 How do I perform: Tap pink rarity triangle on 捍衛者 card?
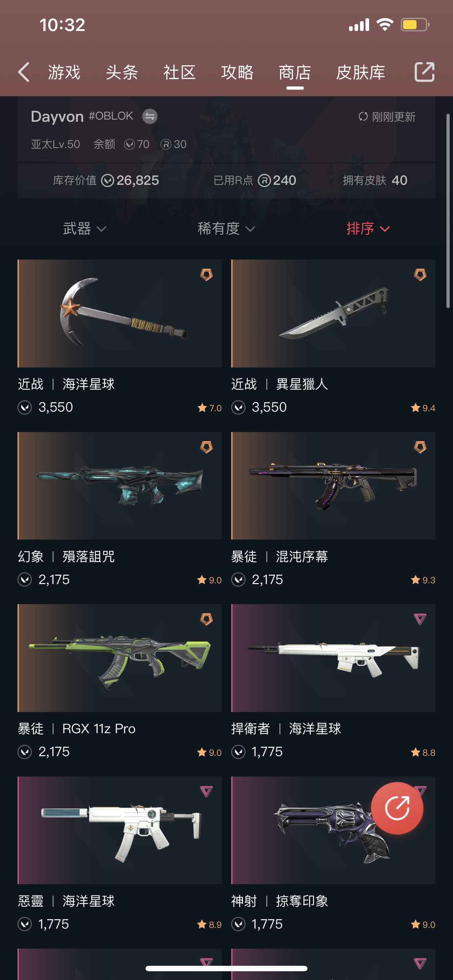click(420, 619)
